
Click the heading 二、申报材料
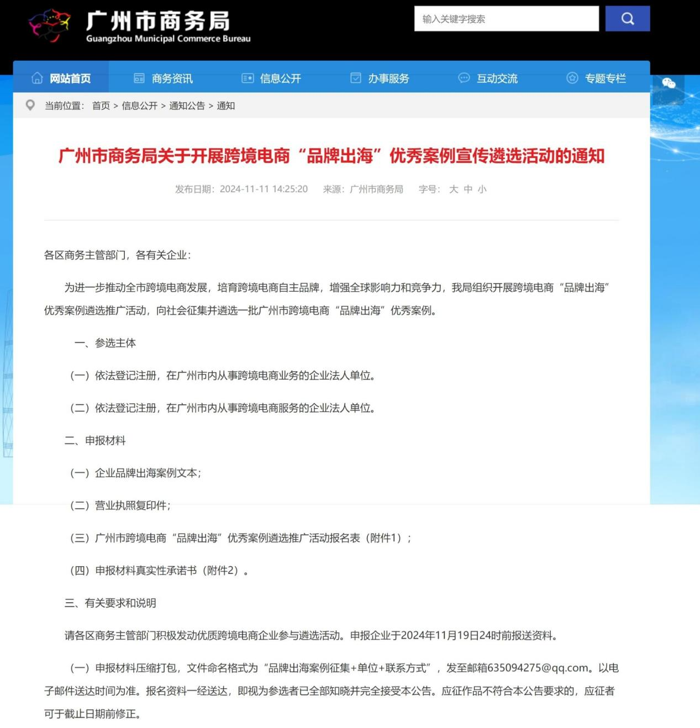pos(95,440)
